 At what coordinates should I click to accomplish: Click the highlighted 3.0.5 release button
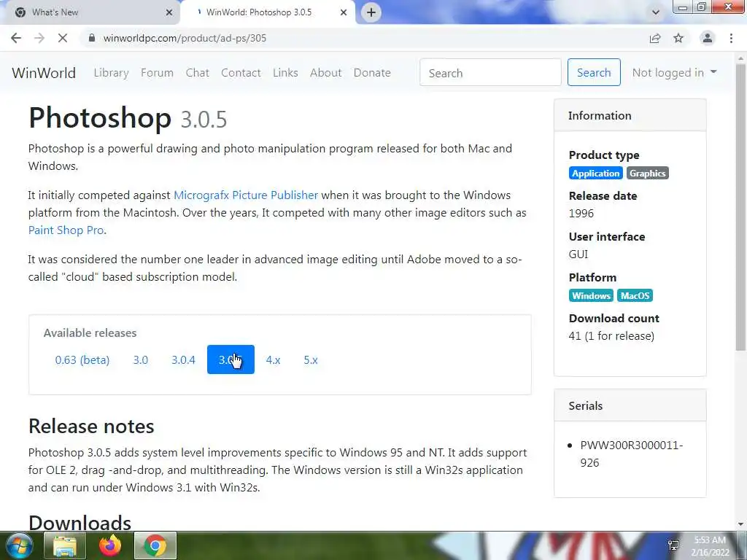(x=231, y=360)
